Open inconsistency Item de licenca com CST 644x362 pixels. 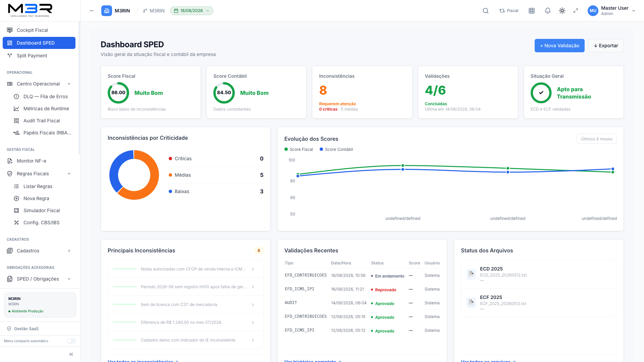coord(185,305)
